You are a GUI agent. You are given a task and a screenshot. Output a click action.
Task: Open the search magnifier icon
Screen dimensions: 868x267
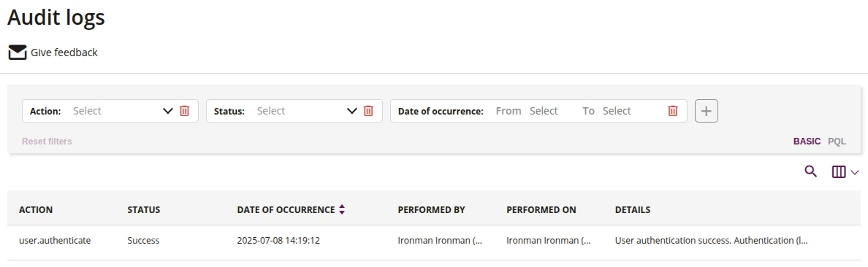click(x=810, y=171)
